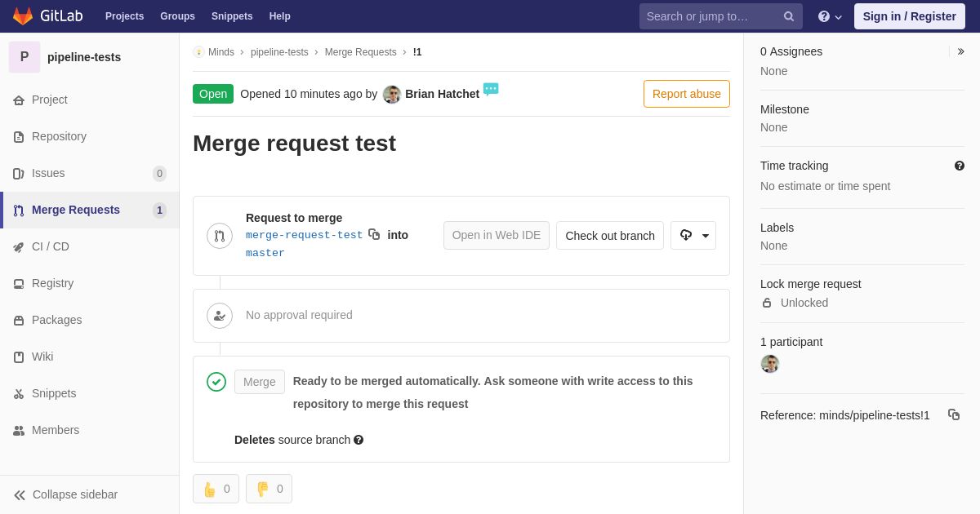Click the !1 breadcrumb item
This screenshot has height=514, width=980.
click(417, 52)
